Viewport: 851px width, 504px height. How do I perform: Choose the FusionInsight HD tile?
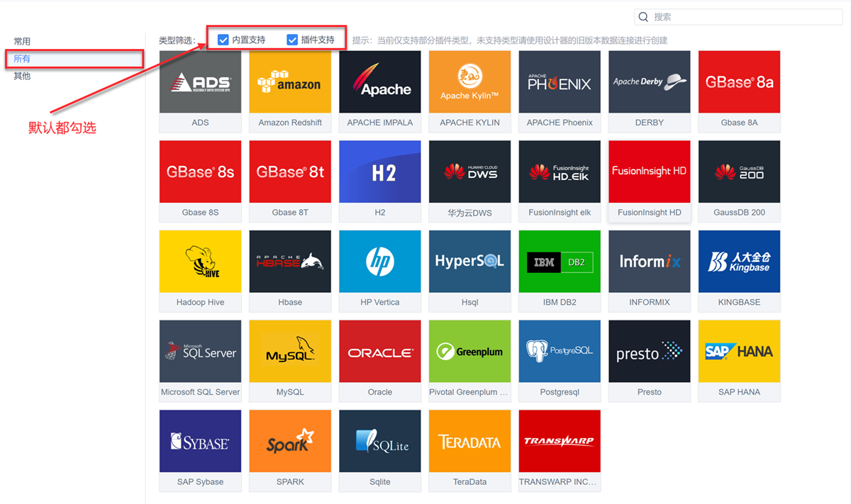[650, 181]
